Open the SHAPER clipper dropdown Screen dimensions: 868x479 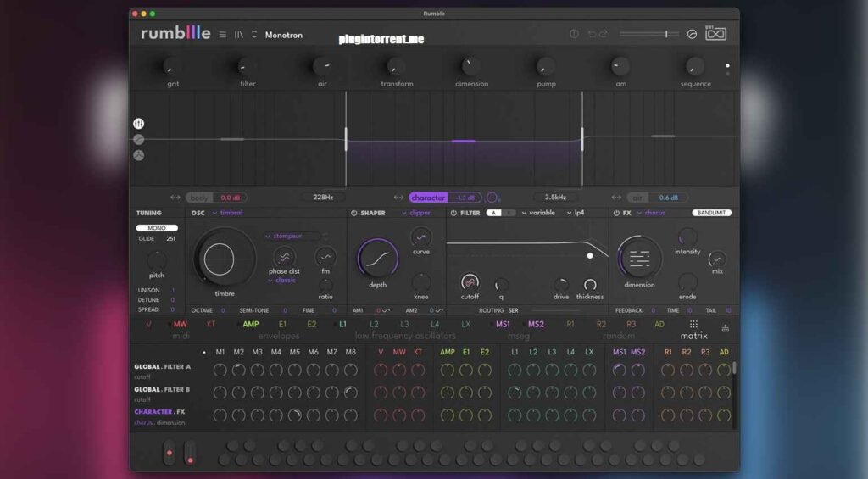point(415,213)
